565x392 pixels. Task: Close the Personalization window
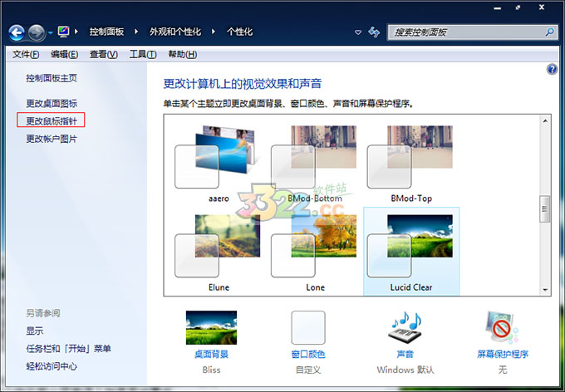pos(542,7)
